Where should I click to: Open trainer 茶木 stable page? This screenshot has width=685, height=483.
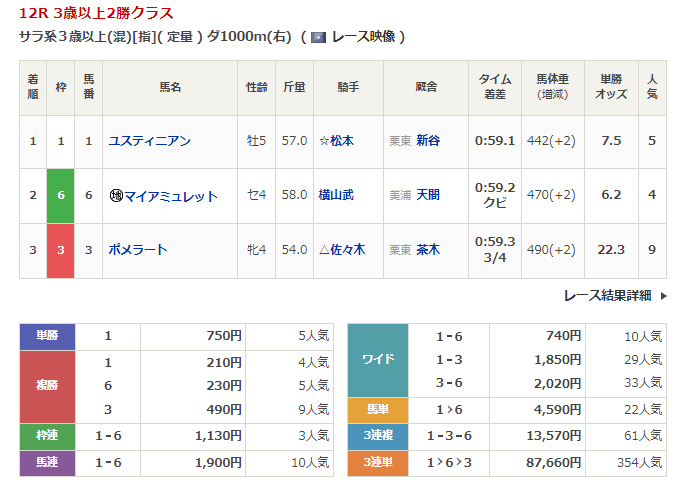pyautogui.click(x=428, y=250)
